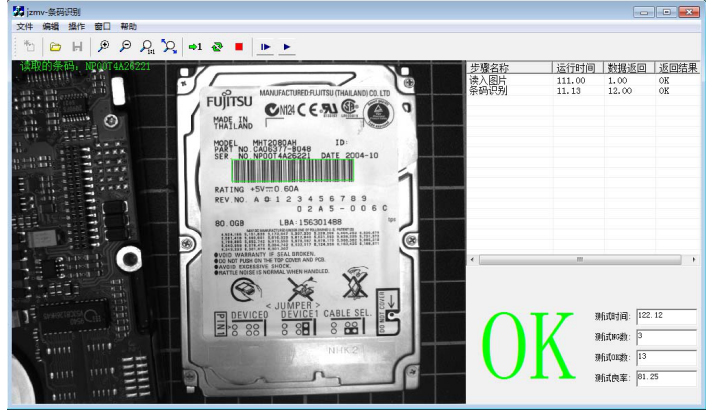The height and width of the screenshot is (411, 714).
Task: Select the 读入图片 step row
Action: click(x=583, y=81)
